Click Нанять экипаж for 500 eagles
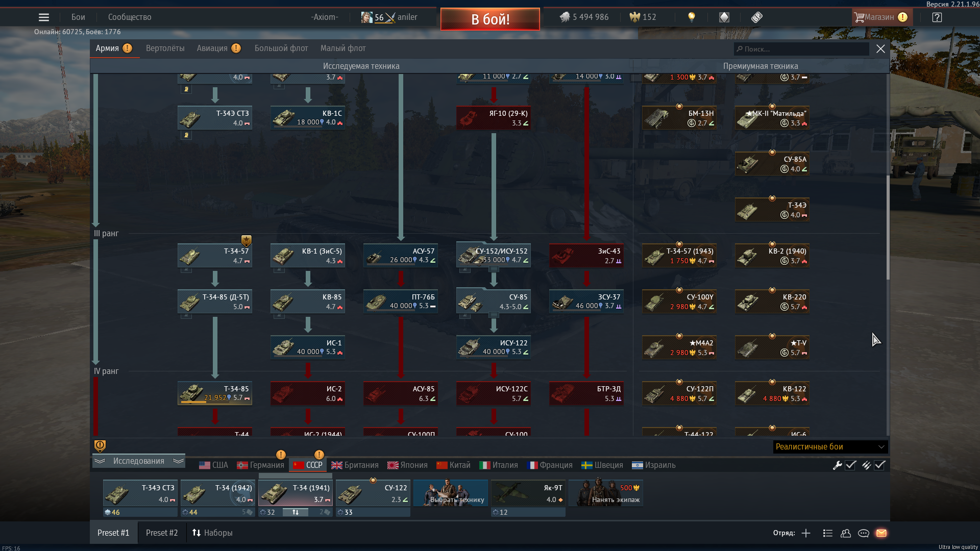Screen dimensions: 980x551 point(606,493)
